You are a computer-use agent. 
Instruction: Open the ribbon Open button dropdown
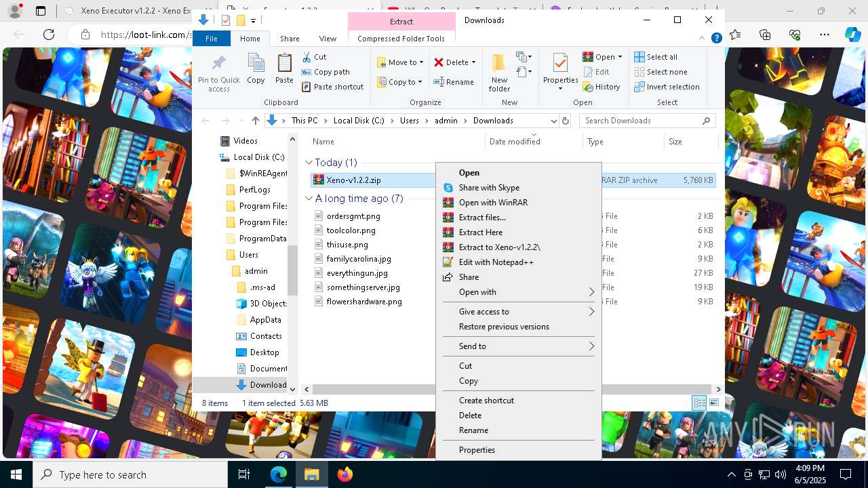coord(620,57)
